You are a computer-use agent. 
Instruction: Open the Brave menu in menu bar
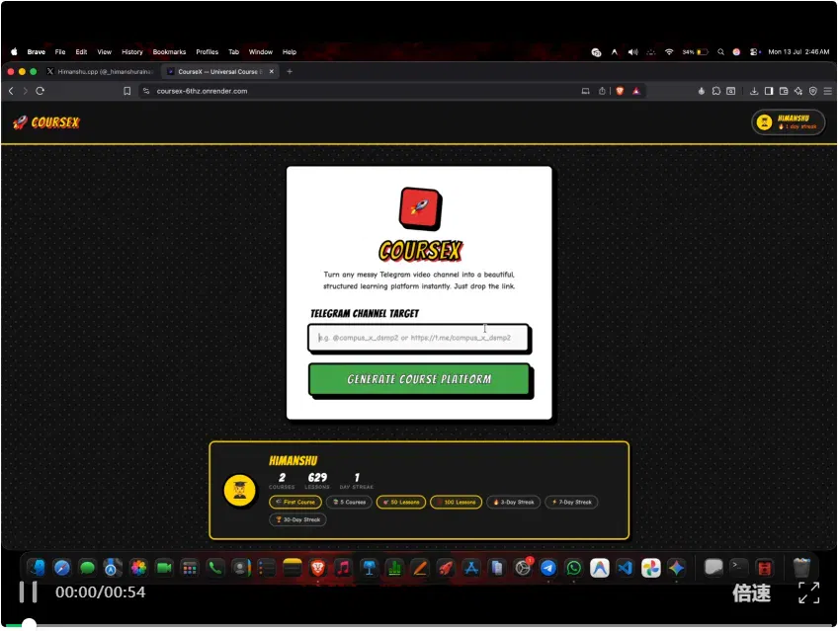(36, 52)
